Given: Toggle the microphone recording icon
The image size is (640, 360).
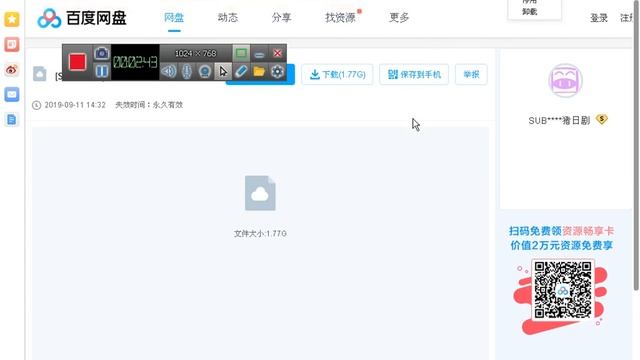Looking at the screenshot, I should coord(187,71).
